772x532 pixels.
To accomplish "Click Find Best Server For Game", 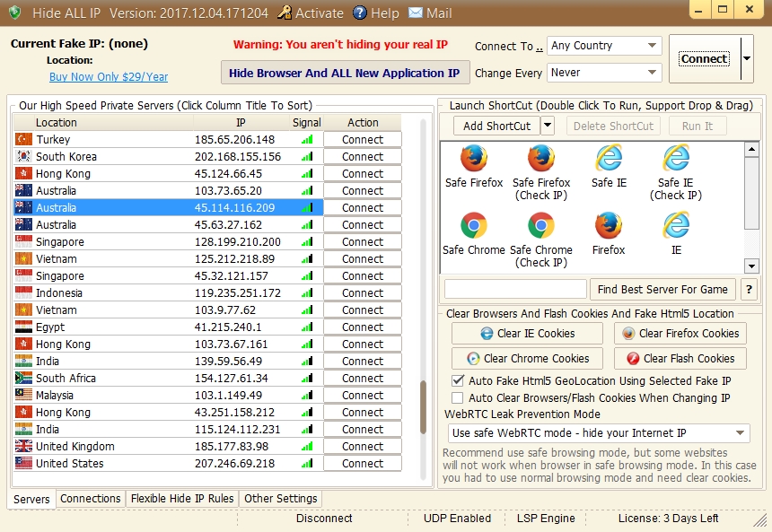I will tap(662, 290).
